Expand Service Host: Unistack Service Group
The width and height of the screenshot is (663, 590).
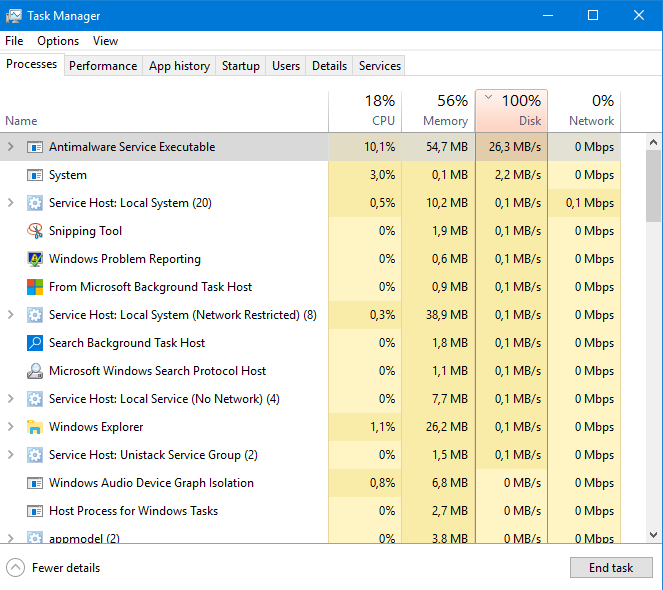pyautogui.click(x=11, y=455)
